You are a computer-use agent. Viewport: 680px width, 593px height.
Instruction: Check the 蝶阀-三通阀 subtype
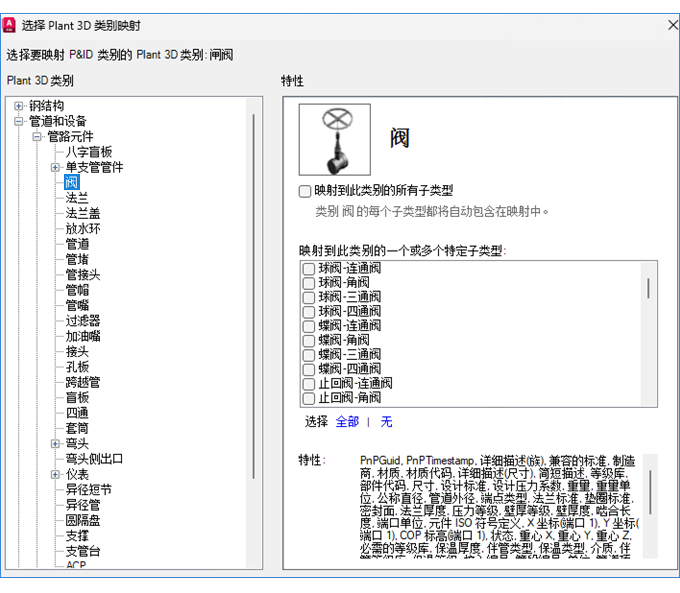pos(308,355)
